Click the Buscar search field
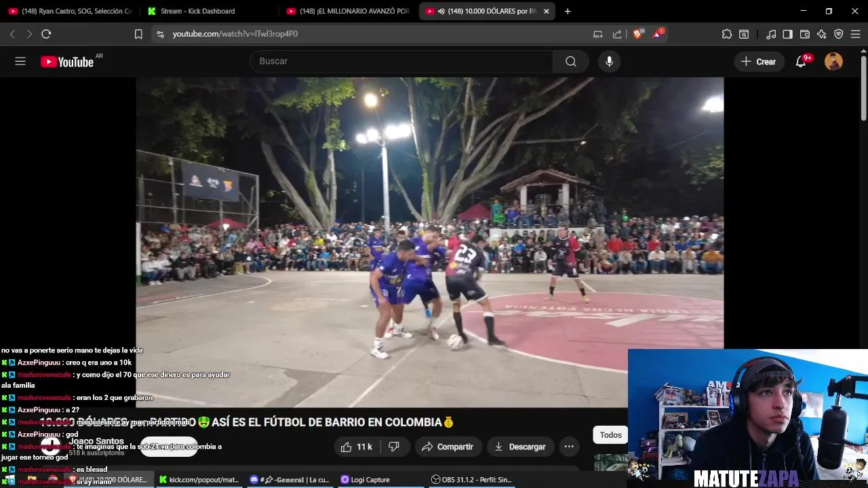 click(x=401, y=61)
